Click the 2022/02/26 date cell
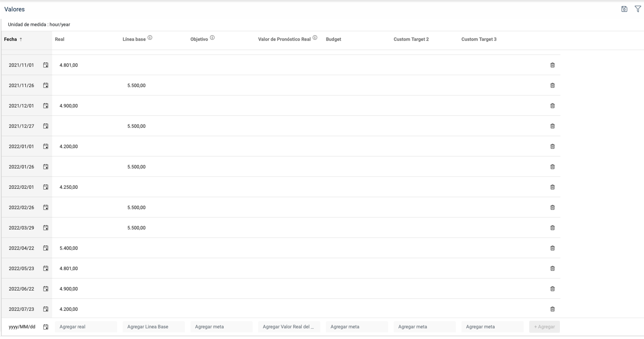644x339 pixels. pyautogui.click(x=21, y=207)
